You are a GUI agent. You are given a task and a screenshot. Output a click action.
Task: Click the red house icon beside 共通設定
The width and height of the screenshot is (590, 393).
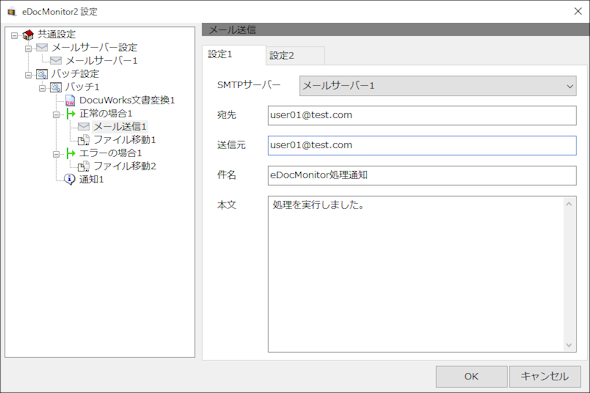pyautogui.click(x=28, y=35)
